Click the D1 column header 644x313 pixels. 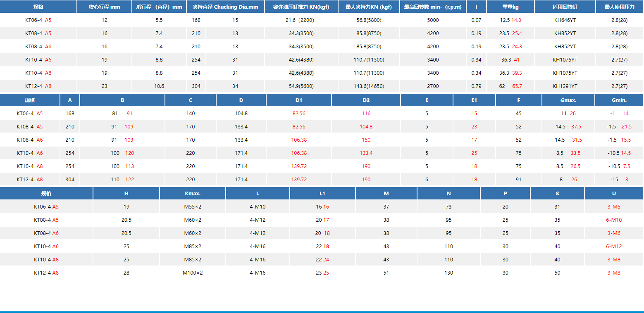299,100
